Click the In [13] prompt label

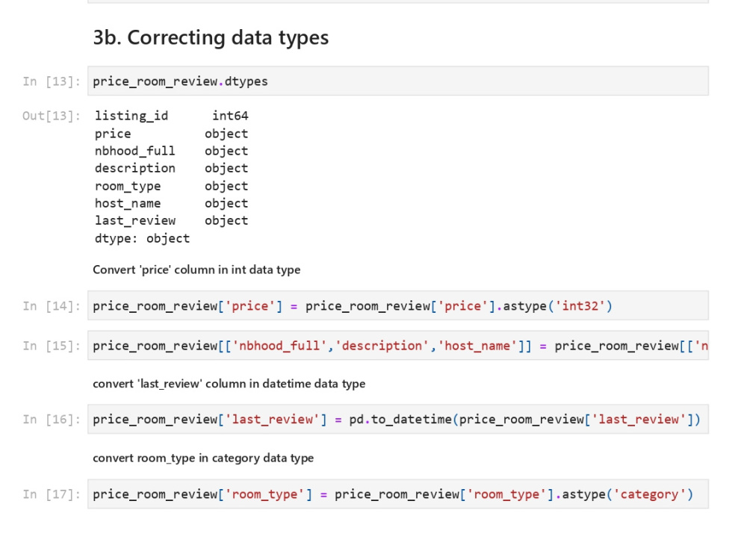coord(52,81)
